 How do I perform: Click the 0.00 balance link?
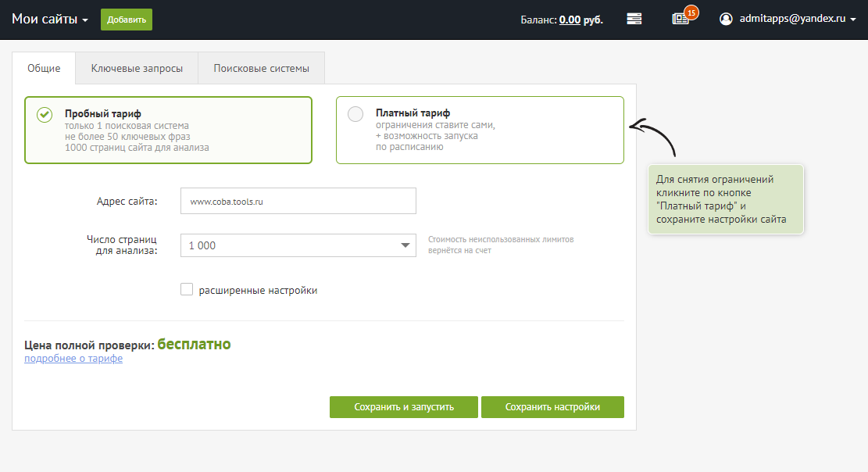[x=570, y=20]
